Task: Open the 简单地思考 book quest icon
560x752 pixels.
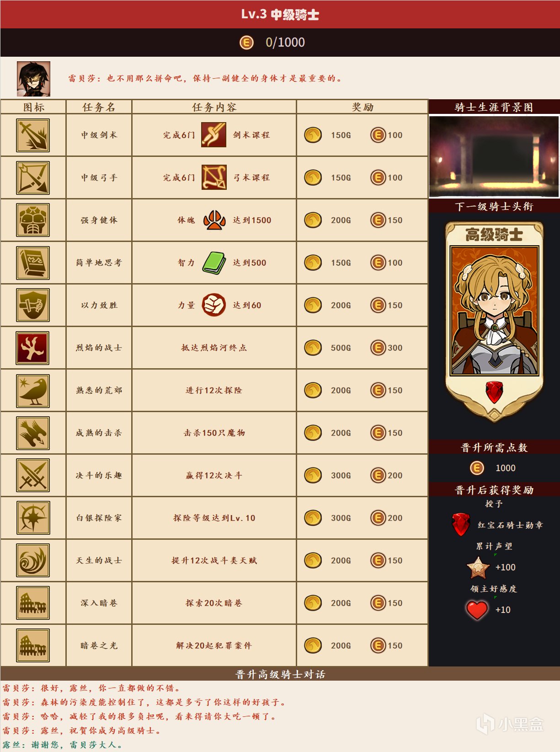Action: (x=33, y=263)
